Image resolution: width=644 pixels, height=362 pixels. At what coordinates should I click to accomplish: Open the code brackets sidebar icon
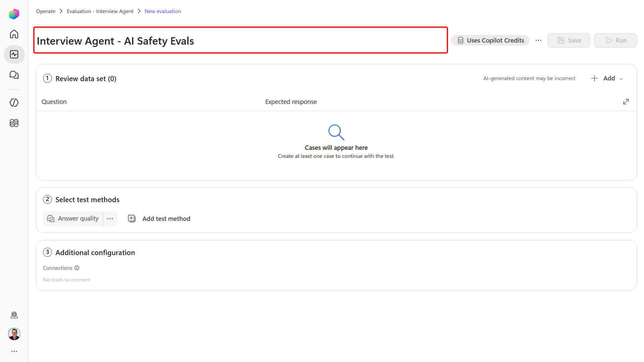[14, 103]
